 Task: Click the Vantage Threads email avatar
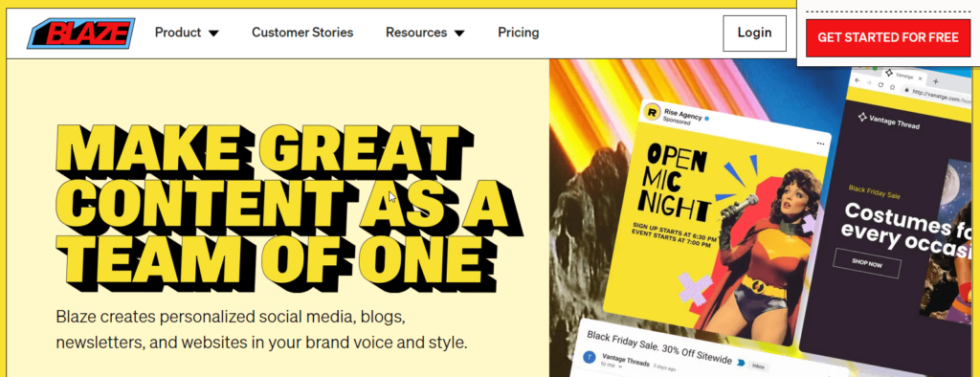click(x=589, y=357)
